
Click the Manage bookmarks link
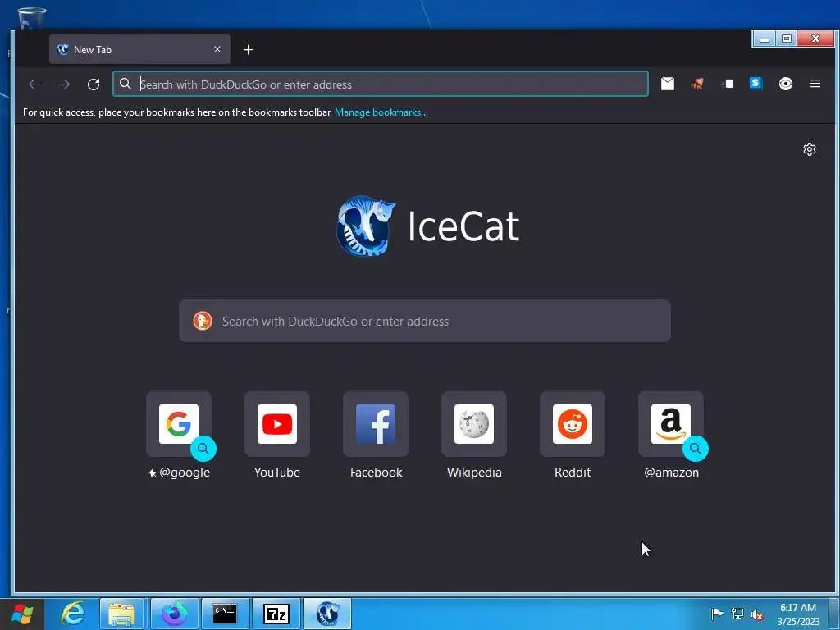[381, 112]
